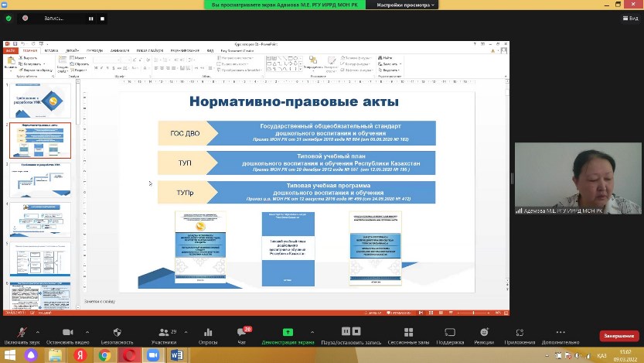Open the Reactions menu
The width and height of the screenshot is (644, 363).
click(484, 332)
